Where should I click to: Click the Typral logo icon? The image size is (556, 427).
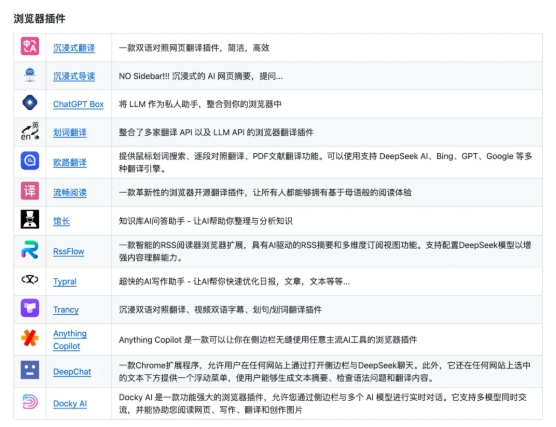coord(30,280)
